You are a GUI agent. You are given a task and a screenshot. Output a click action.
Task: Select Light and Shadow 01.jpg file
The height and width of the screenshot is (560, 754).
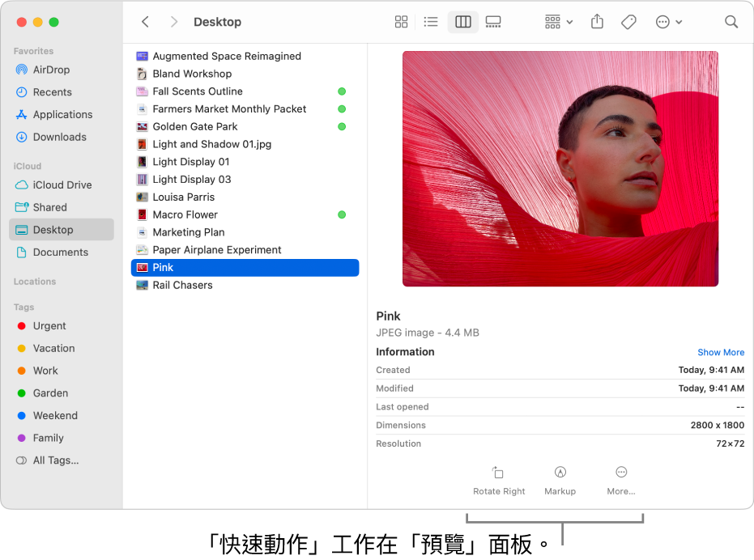click(245, 144)
